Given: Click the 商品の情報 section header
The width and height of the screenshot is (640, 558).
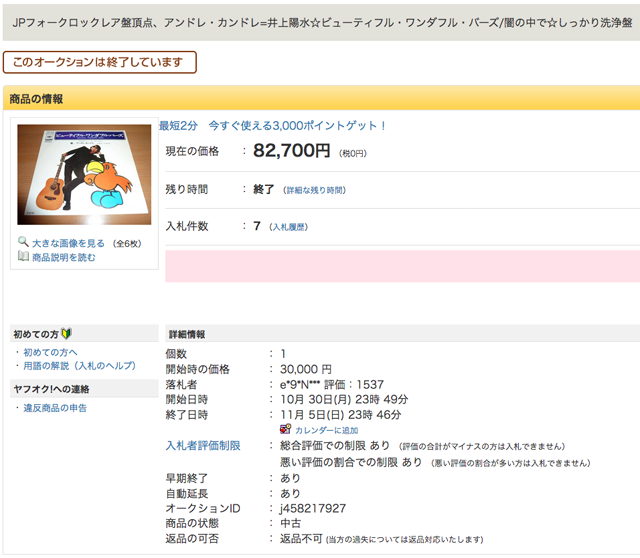Looking at the screenshot, I should (321, 98).
